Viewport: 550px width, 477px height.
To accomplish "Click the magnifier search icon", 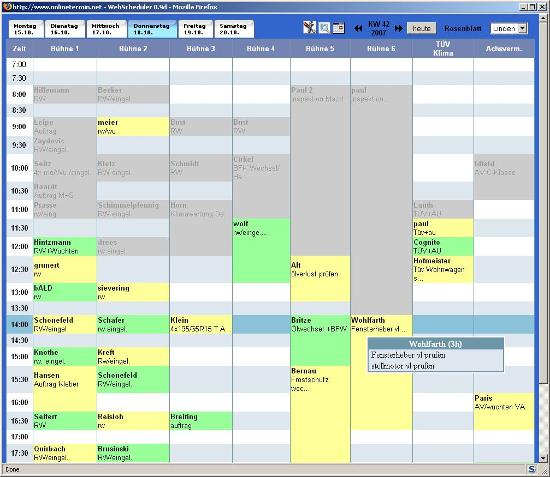I will [x=324, y=28].
